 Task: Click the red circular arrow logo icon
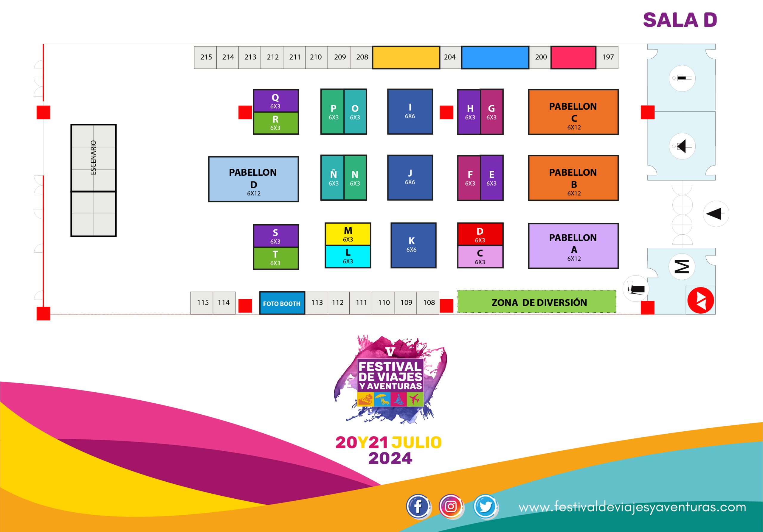(x=700, y=300)
